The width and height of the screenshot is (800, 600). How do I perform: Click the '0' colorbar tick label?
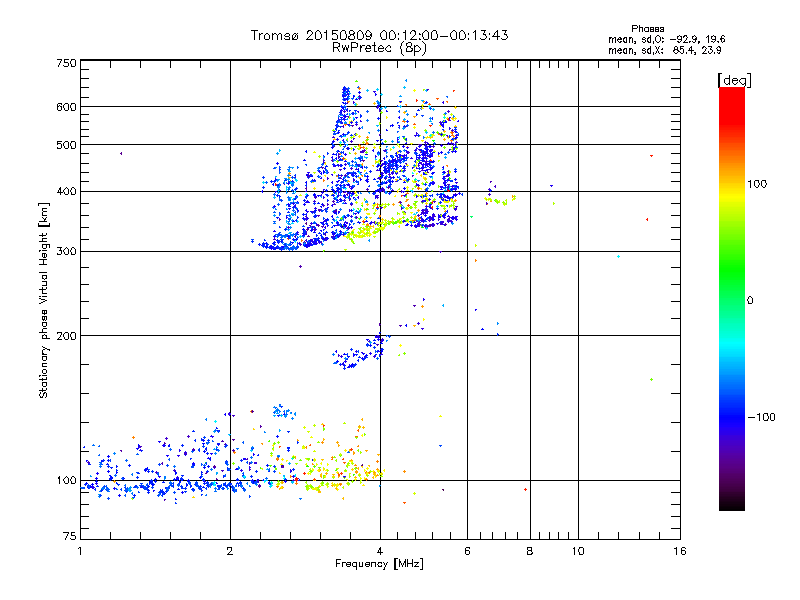pyautogui.click(x=750, y=301)
